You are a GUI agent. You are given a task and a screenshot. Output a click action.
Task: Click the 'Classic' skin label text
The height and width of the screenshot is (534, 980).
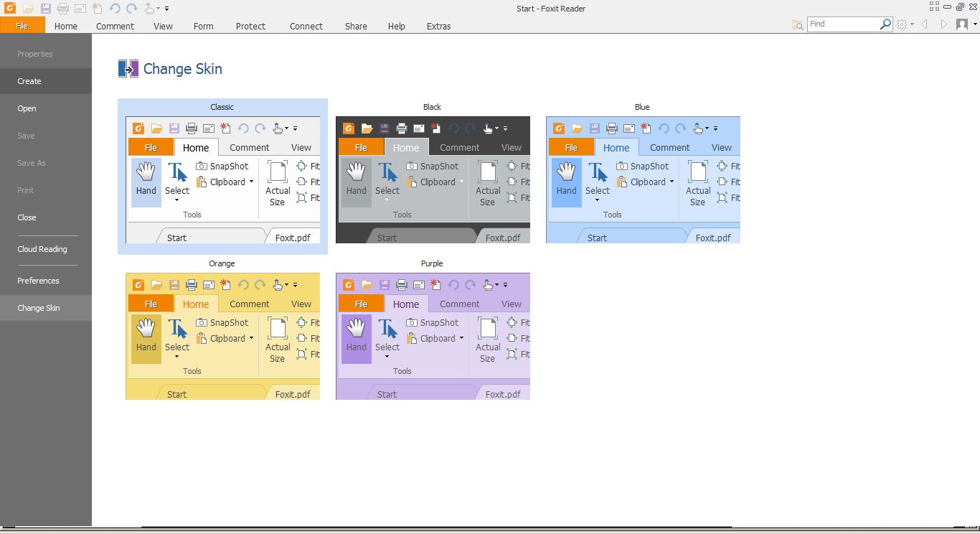222,107
